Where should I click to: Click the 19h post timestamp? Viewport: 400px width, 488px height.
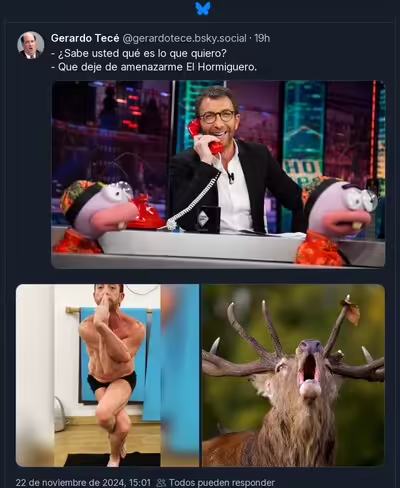coord(262,38)
